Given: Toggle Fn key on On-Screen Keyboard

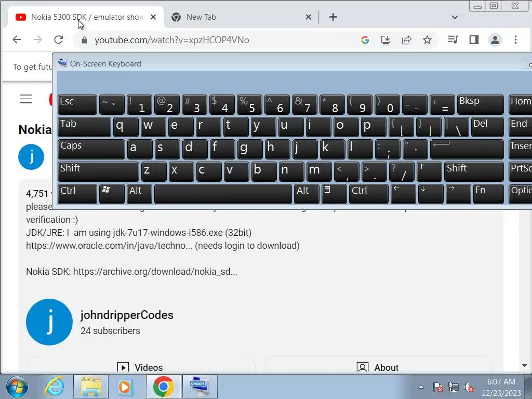Looking at the screenshot, I should pyautogui.click(x=488, y=194).
